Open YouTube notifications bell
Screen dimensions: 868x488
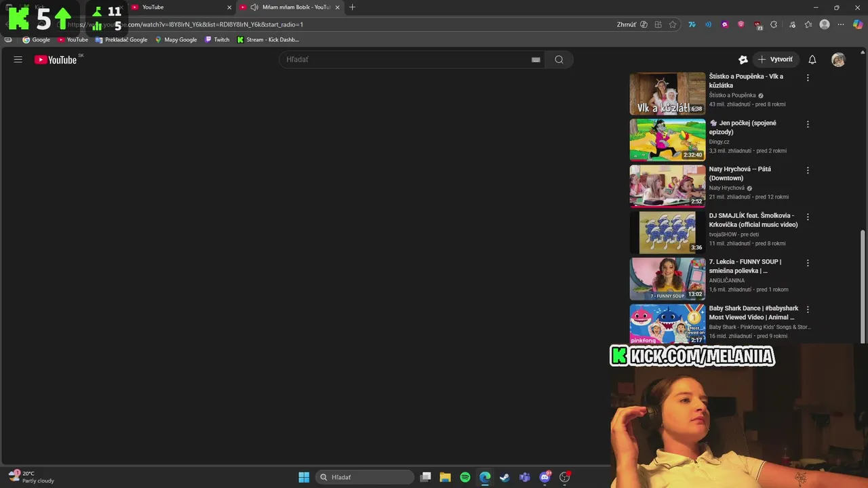tap(812, 60)
